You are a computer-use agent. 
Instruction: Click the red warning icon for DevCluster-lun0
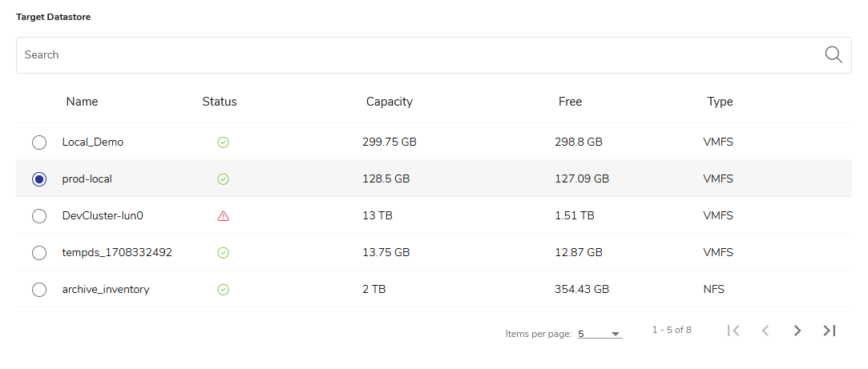pyautogui.click(x=224, y=216)
